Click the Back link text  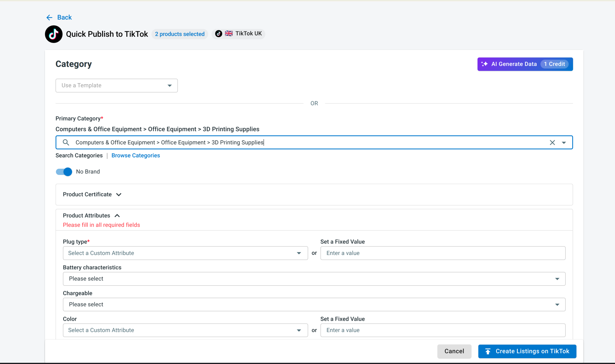[64, 18]
